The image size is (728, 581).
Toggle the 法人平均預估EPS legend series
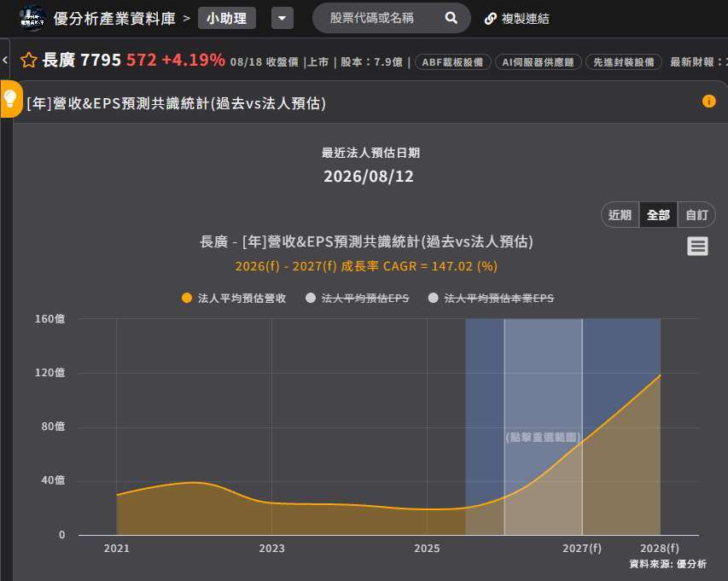point(358,298)
